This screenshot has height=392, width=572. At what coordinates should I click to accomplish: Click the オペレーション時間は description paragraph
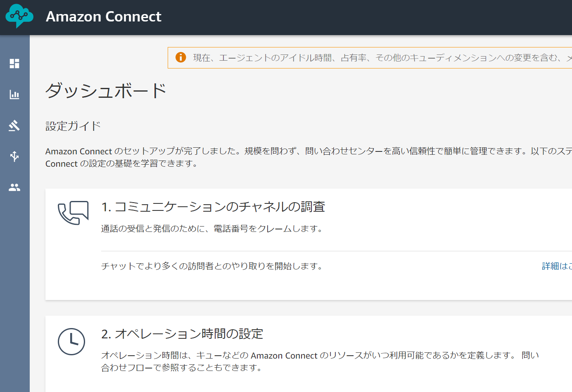click(x=320, y=361)
